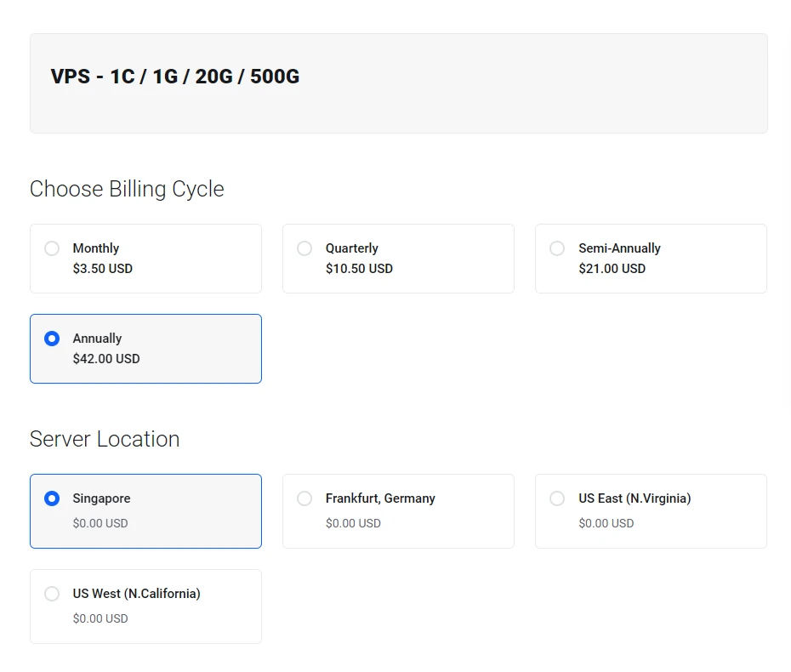
Task: Click the $0.00 USD price under US West
Action: tap(100, 618)
